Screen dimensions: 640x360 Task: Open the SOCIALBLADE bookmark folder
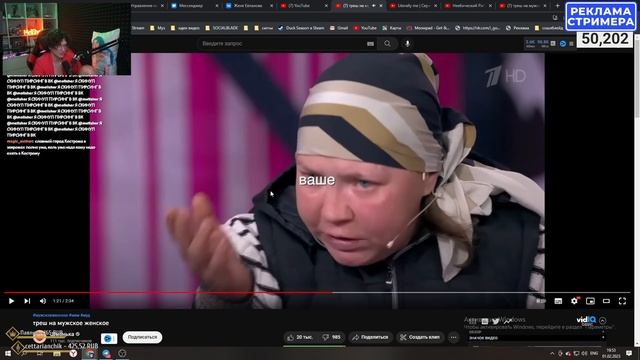coord(222,28)
